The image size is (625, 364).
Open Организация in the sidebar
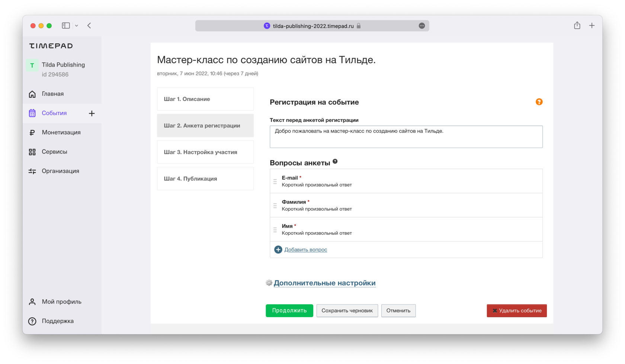[62, 171]
